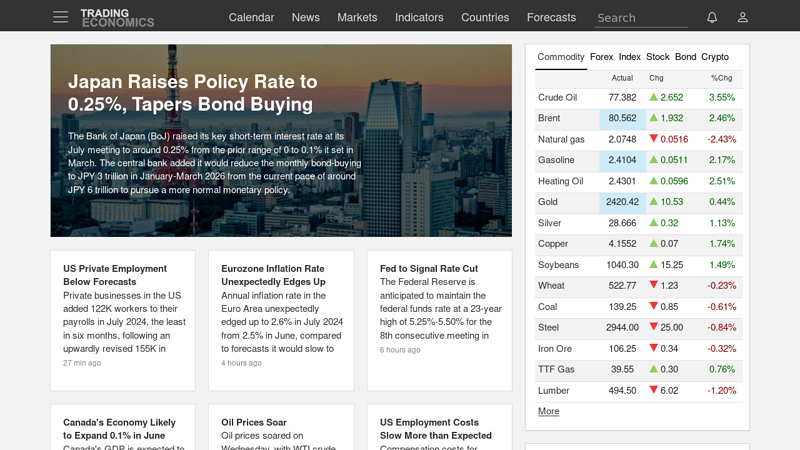
Task: Switch to the Crypto tab
Action: [715, 57]
